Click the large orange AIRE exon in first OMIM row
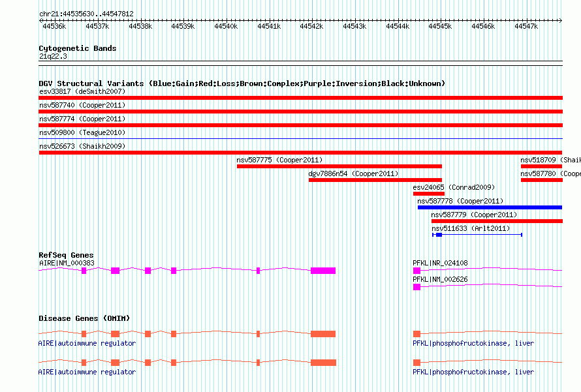 [x=323, y=334]
